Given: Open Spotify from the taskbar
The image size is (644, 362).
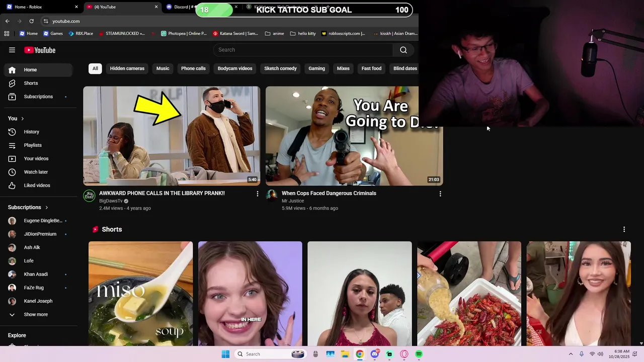Looking at the screenshot, I should [x=419, y=354].
